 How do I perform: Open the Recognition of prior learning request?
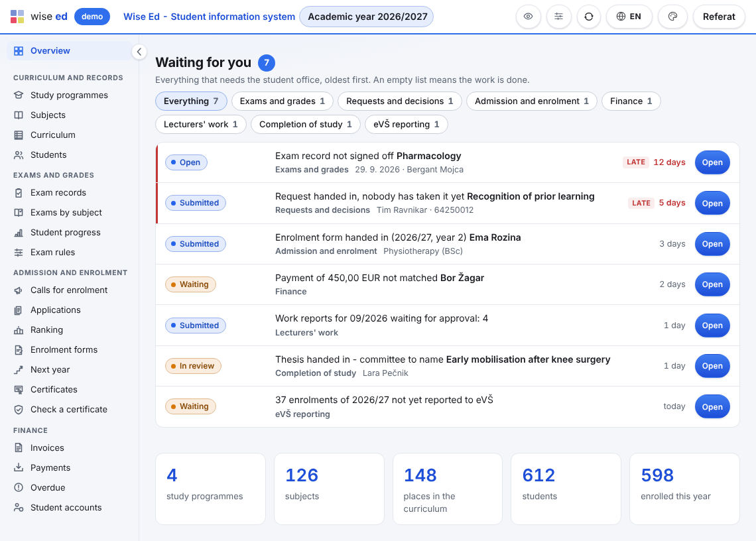tap(712, 203)
